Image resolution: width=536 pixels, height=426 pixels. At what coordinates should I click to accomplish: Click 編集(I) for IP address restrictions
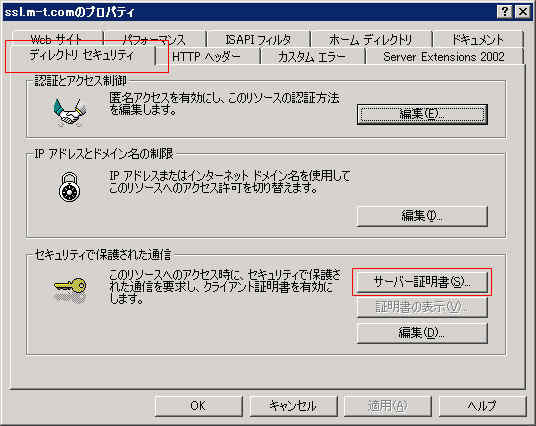pos(422,216)
